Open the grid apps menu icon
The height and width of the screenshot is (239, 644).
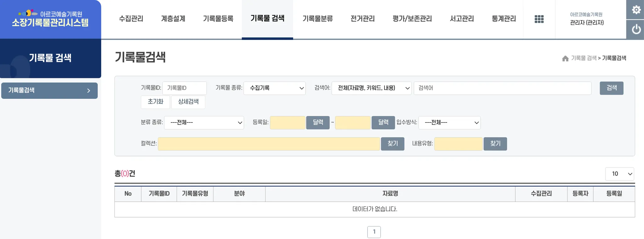click(x=539, y=19)
